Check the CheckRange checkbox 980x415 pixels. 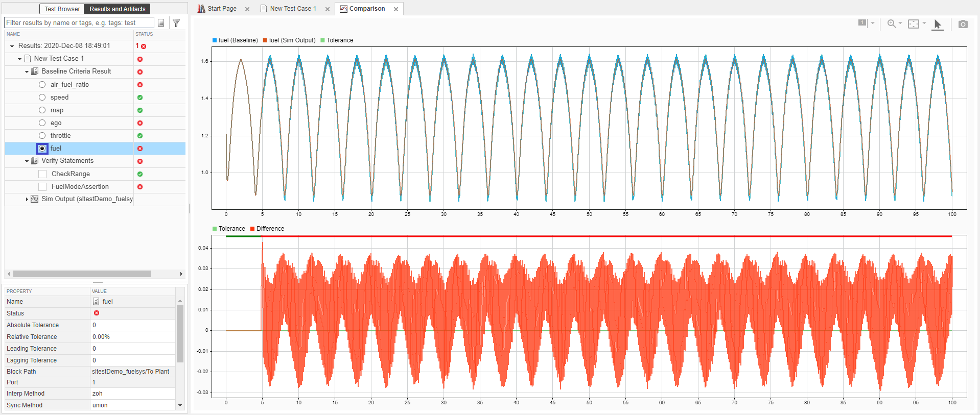pyautogui.click(x=43, y=174)
